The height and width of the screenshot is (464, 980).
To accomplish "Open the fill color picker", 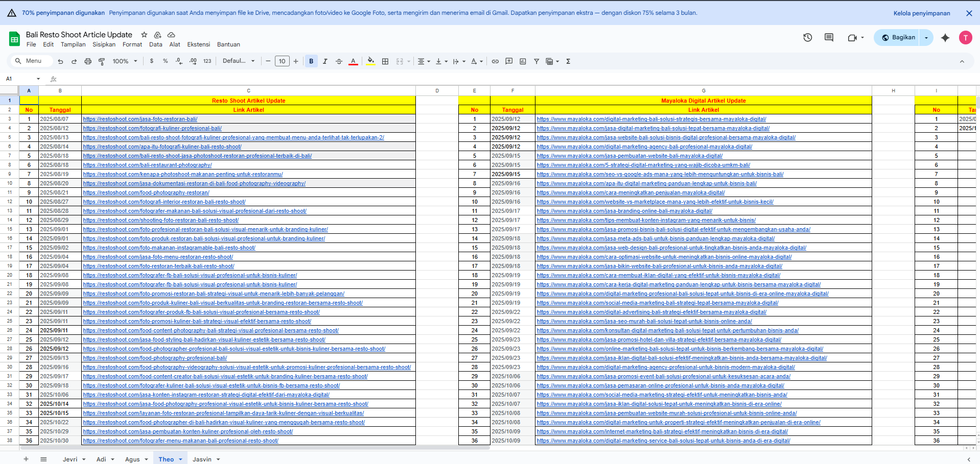I will click(371, 61).
